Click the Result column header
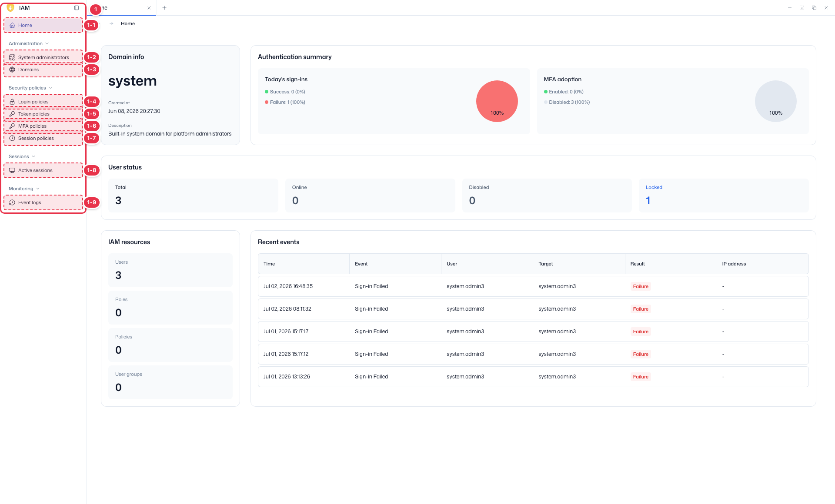Screen dimensions: 835x504 (x=671, y=264)
